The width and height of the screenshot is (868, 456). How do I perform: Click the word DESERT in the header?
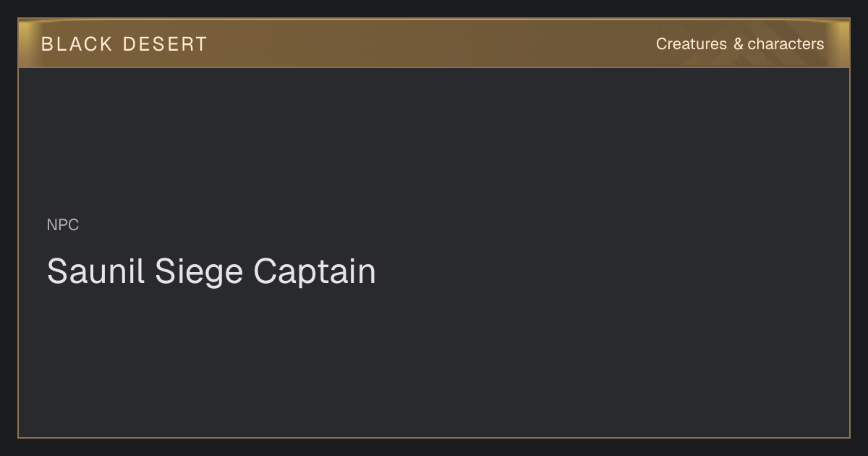[x=165, y=44]
